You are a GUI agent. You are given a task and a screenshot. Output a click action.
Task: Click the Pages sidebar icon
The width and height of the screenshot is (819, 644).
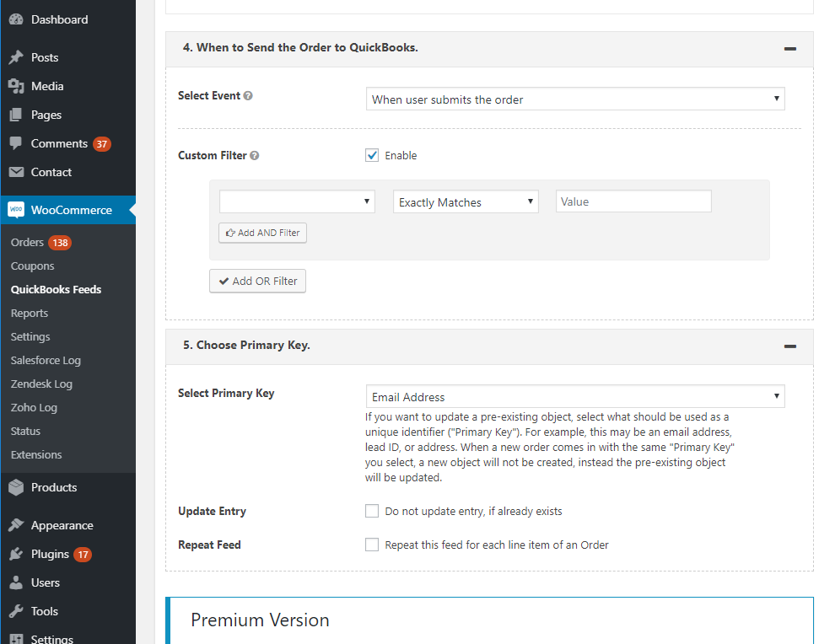[x=16, y=115]
